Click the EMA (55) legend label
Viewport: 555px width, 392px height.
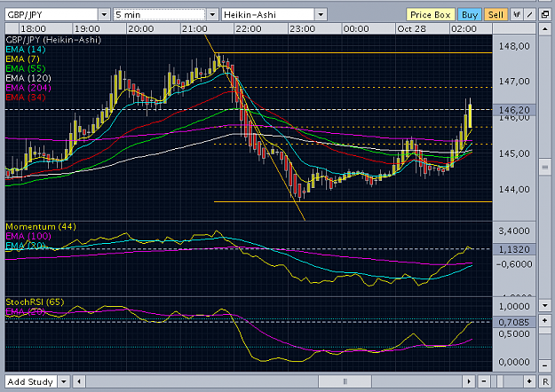[26, 68]
